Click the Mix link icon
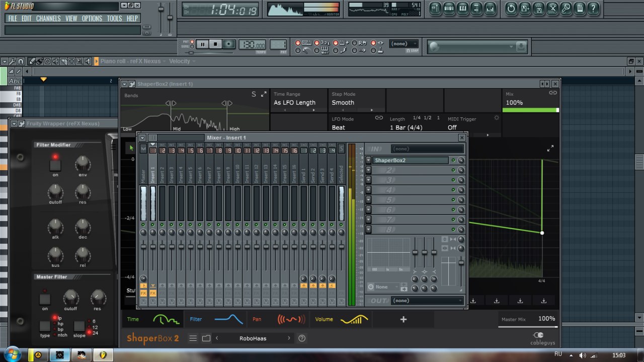The width and height of the screenshot is (644, 362). point(553,93)
